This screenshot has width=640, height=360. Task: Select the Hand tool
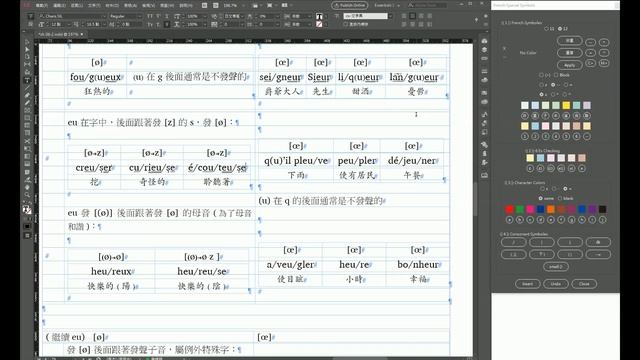27,187
